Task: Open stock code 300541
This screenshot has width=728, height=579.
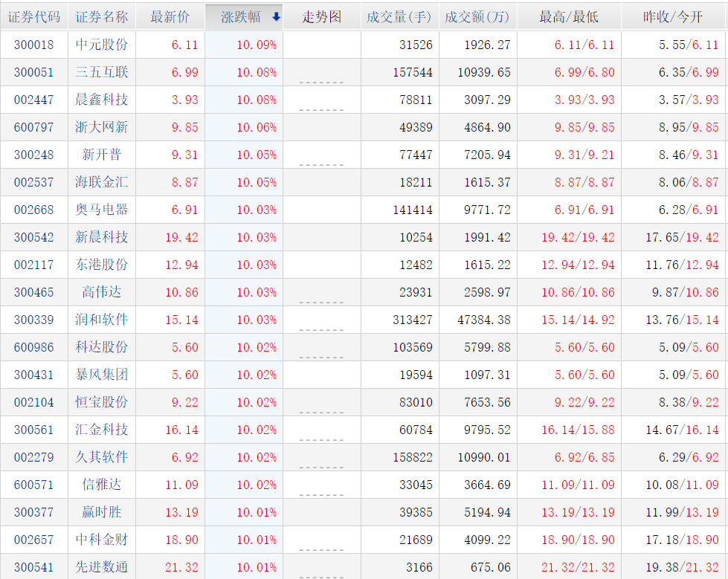Action: (34, 567)
